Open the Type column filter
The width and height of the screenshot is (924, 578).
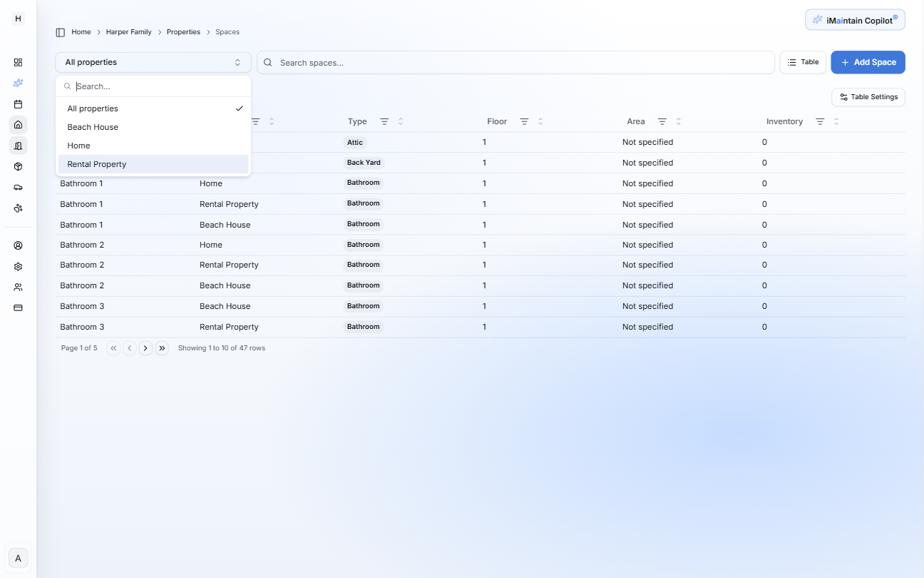point(384,121)
